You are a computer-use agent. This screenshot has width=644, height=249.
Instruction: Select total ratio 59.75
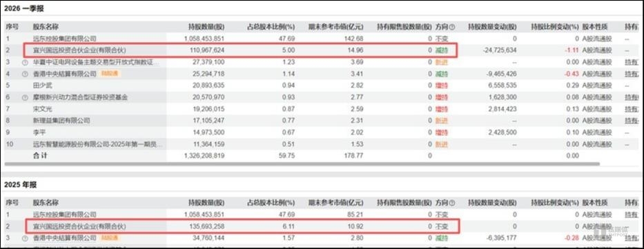287,156
